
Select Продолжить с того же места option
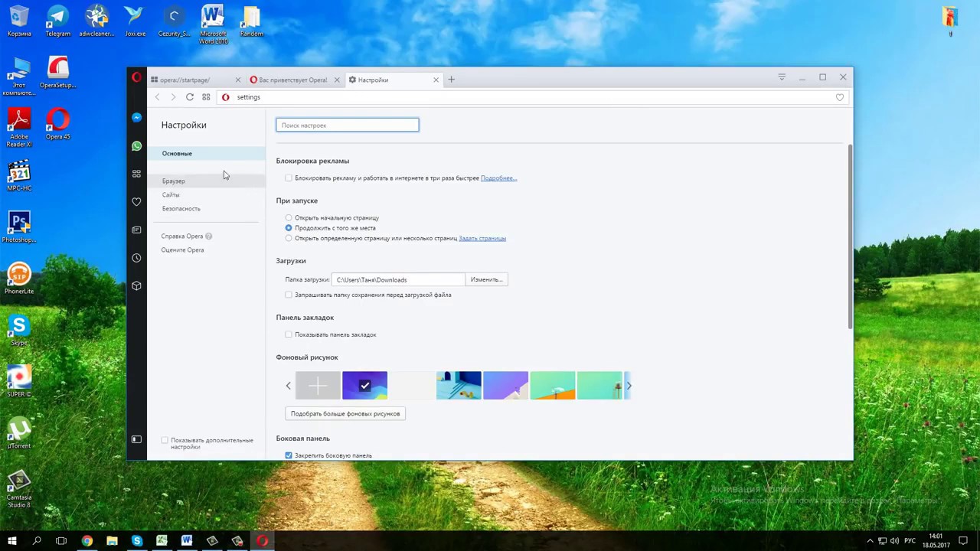289,228
